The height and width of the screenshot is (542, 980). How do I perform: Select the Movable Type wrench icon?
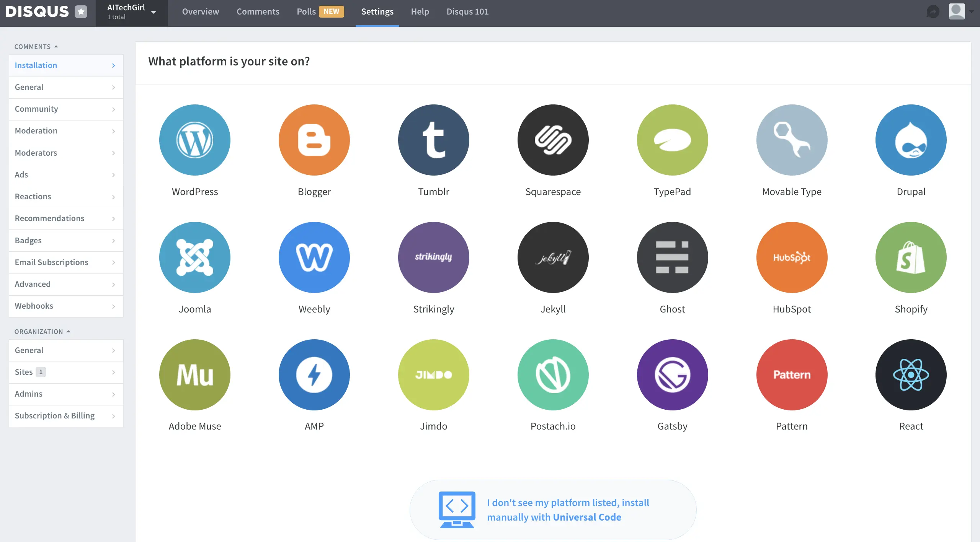pos(792,140)
